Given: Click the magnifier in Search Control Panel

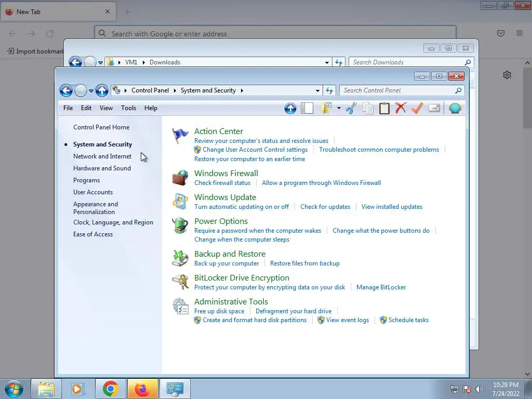Looking at the screenshot, I should point(458,90).
